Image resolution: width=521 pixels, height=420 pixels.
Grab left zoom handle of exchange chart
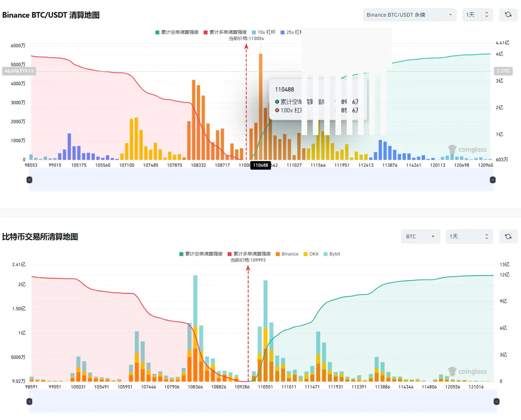(x=29, y=402)
